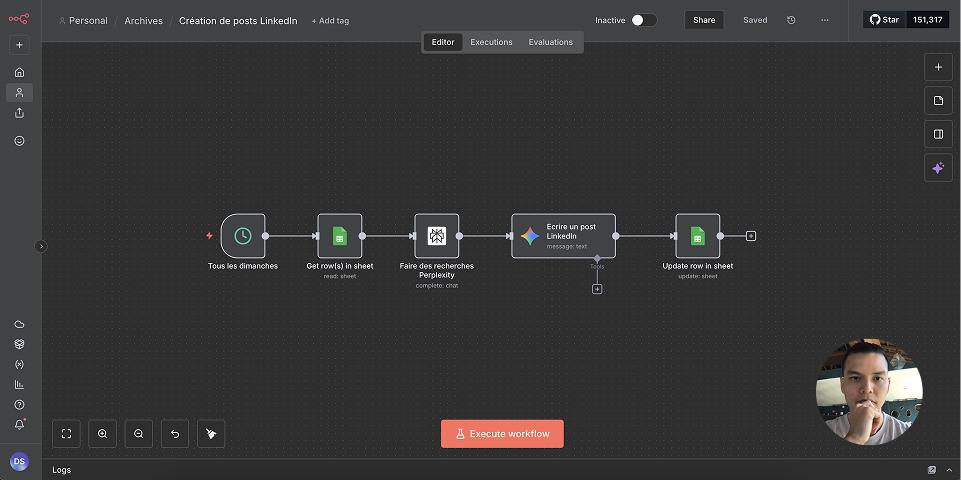The height and width of the screenshot is (480, 961).
Task: Expand the collapsed left sidebar
Action: (x=41, y=246)
